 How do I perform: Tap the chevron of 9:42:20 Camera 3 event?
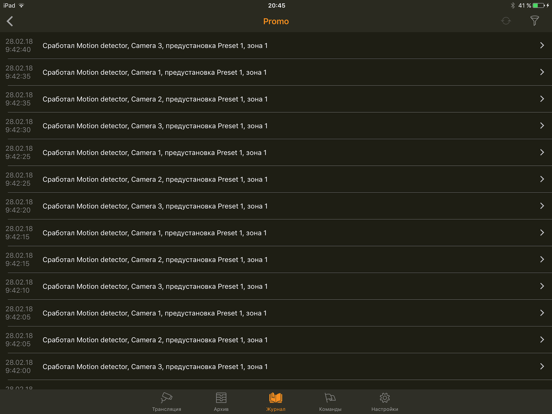coord(542,206)
